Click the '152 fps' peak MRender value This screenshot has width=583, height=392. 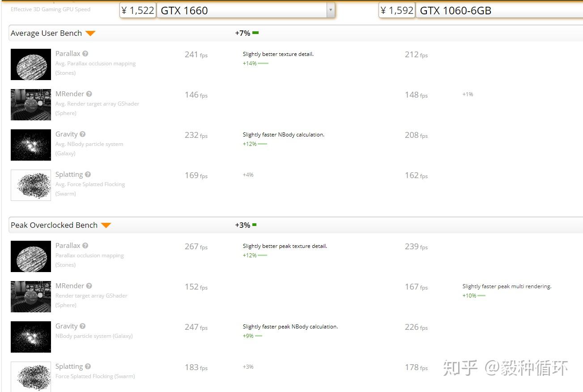196,287
